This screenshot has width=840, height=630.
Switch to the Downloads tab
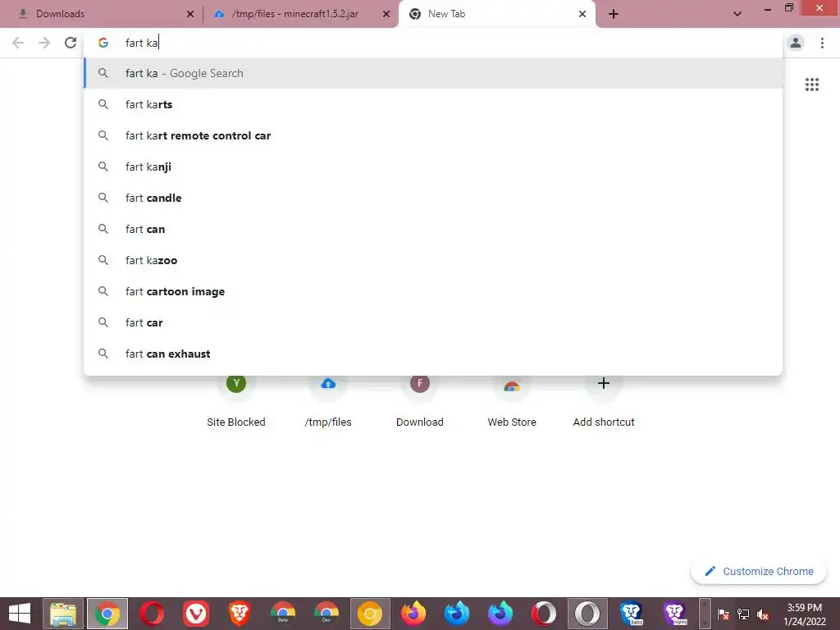tap(102, 14)
